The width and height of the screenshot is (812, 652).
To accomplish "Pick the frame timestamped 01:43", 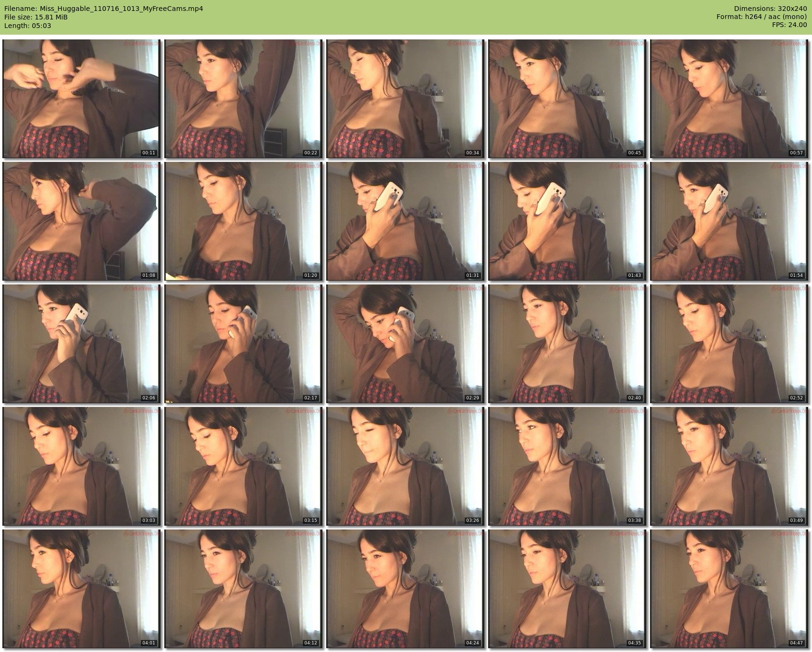I will (x=567, y=221).
